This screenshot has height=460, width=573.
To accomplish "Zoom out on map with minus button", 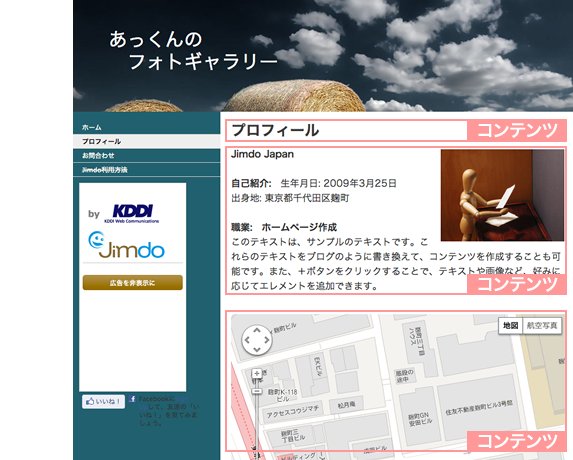I will [257, 391].
